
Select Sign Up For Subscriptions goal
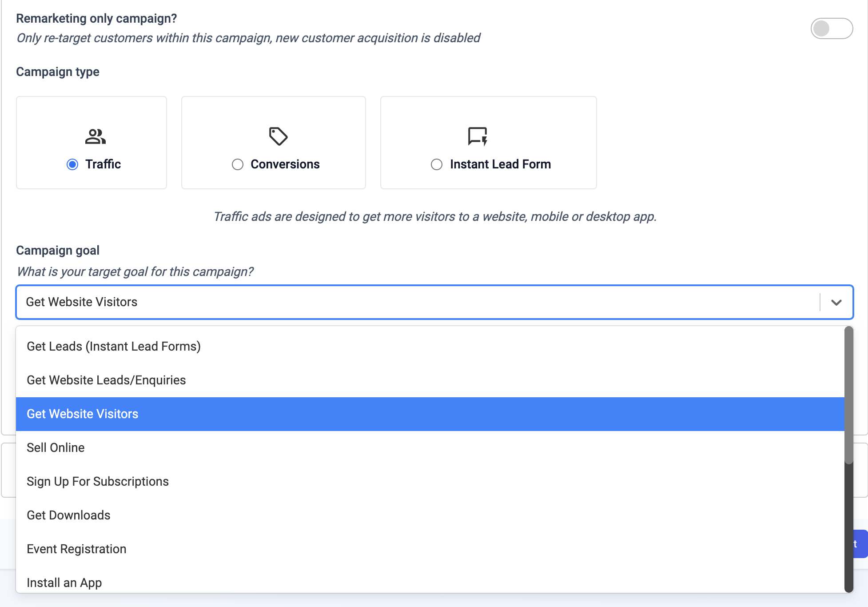98,481
